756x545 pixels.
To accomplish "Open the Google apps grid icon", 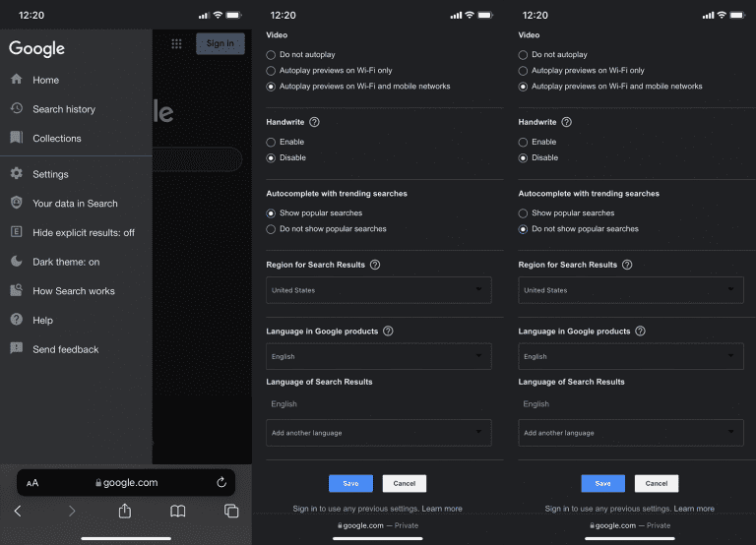I will pyautogui.click(x=176, y=43).
